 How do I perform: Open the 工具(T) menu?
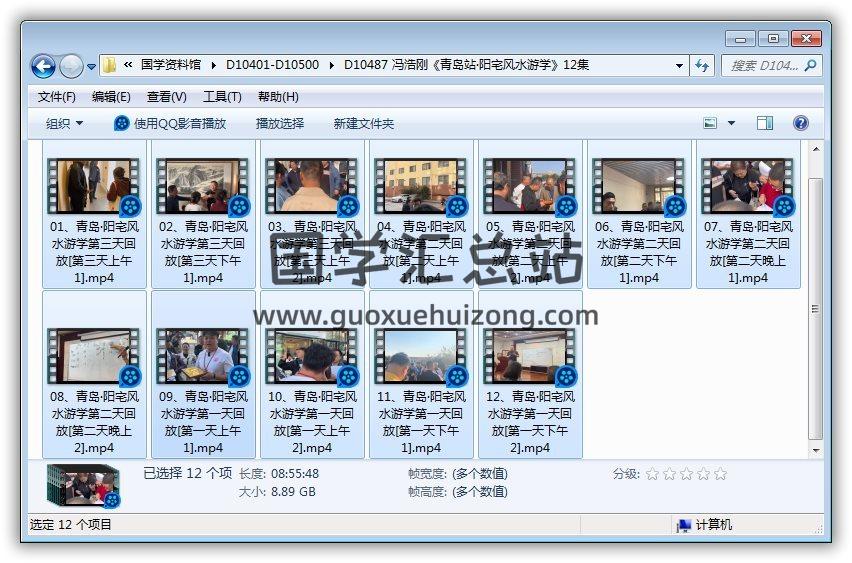click(x=222, y=97)
